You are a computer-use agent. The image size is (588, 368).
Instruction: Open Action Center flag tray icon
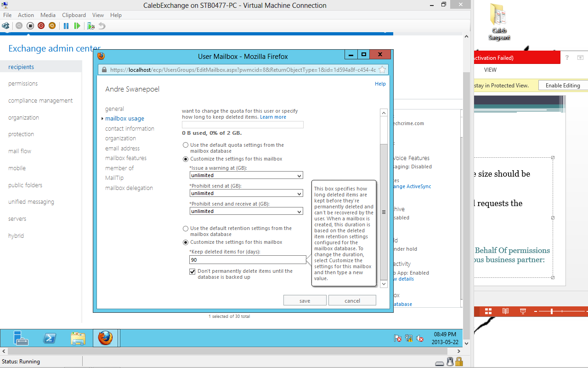pos(398,338)
